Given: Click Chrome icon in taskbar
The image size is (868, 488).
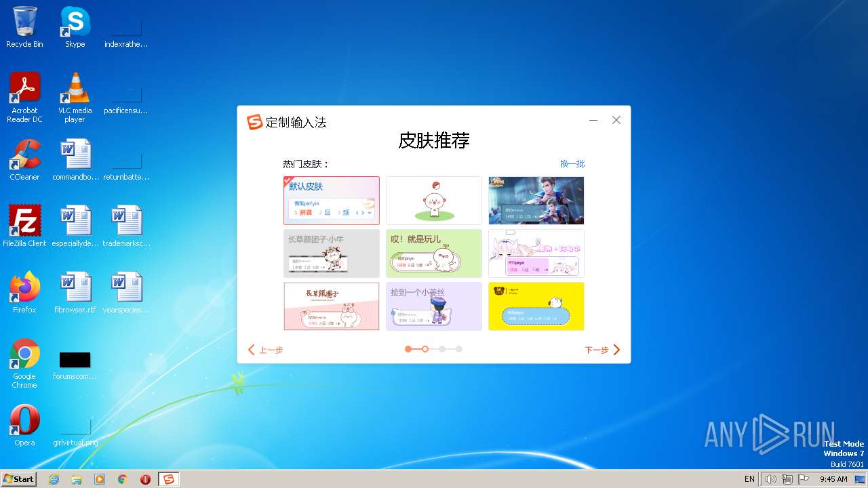Looking at the screenshot, I should click(123, 479).
